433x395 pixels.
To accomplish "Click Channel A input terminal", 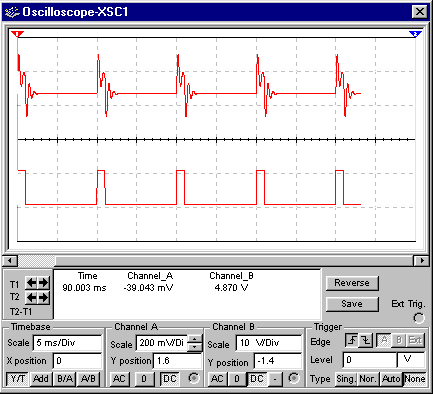I will point(193,378).
